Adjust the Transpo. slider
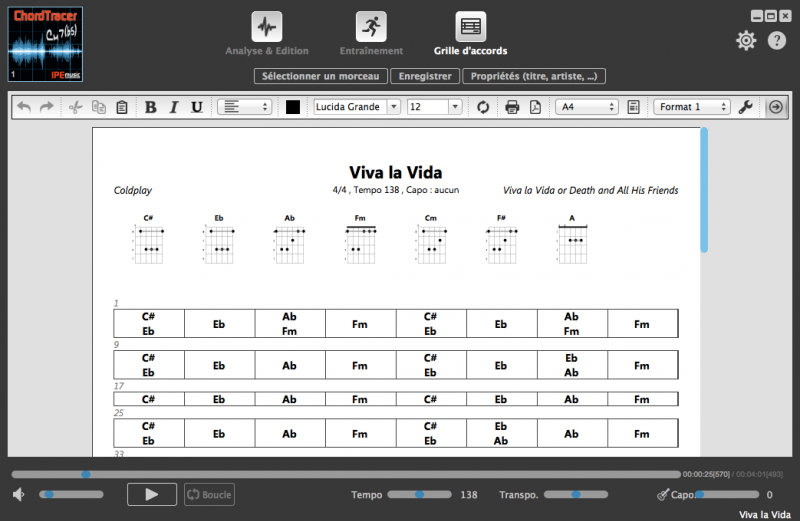 coord(576,494)
